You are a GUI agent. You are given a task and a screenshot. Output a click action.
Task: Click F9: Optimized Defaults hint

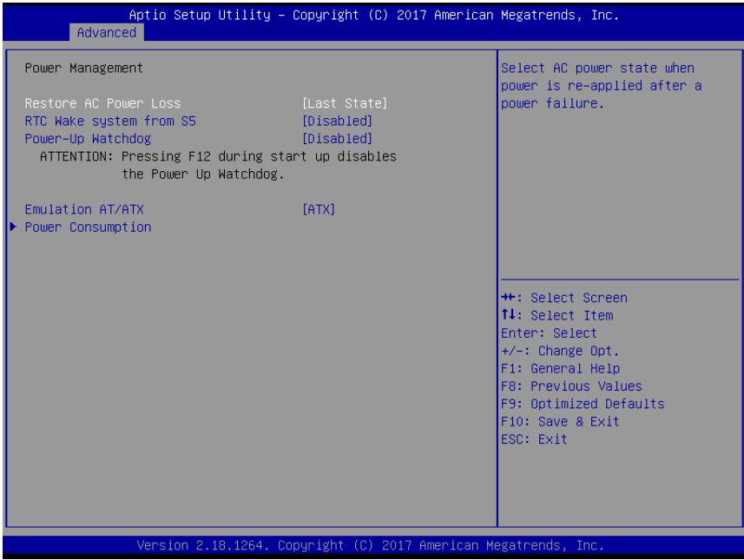coord(583,404)
